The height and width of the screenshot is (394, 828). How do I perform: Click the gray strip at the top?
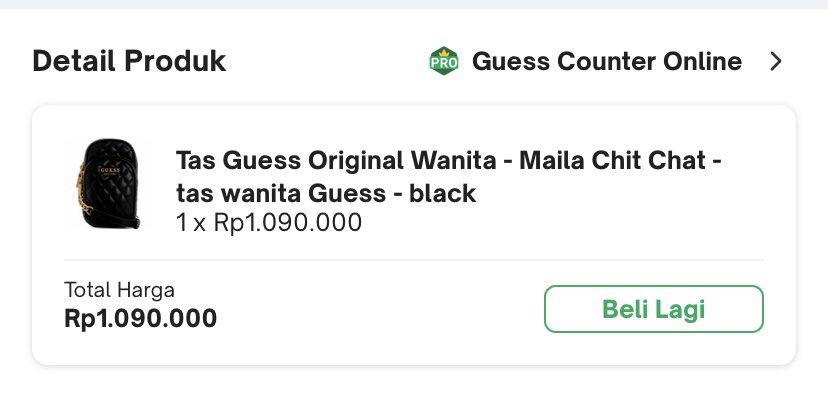pyautogui.click(x=414, y=4)
